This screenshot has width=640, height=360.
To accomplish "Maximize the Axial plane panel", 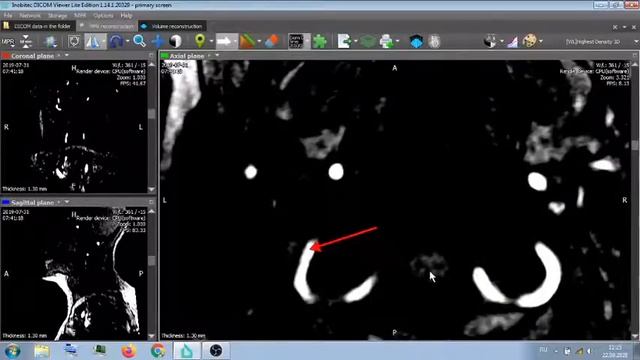I will tap(635, 55).
